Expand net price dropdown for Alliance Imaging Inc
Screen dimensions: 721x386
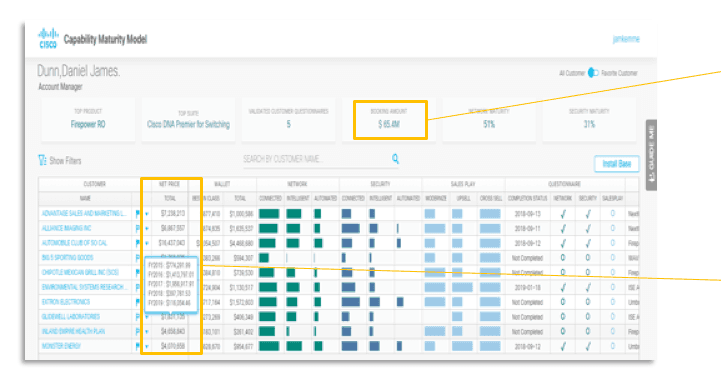(147, 229)
